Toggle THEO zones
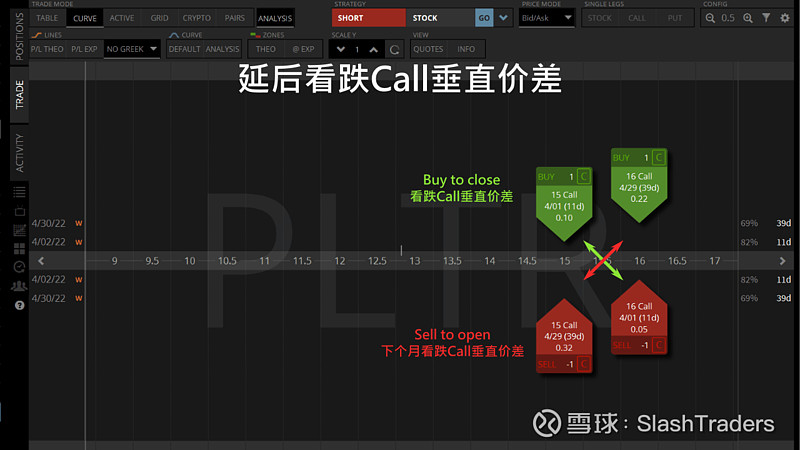Screen dimensions: 800x450 click(266, 49)
